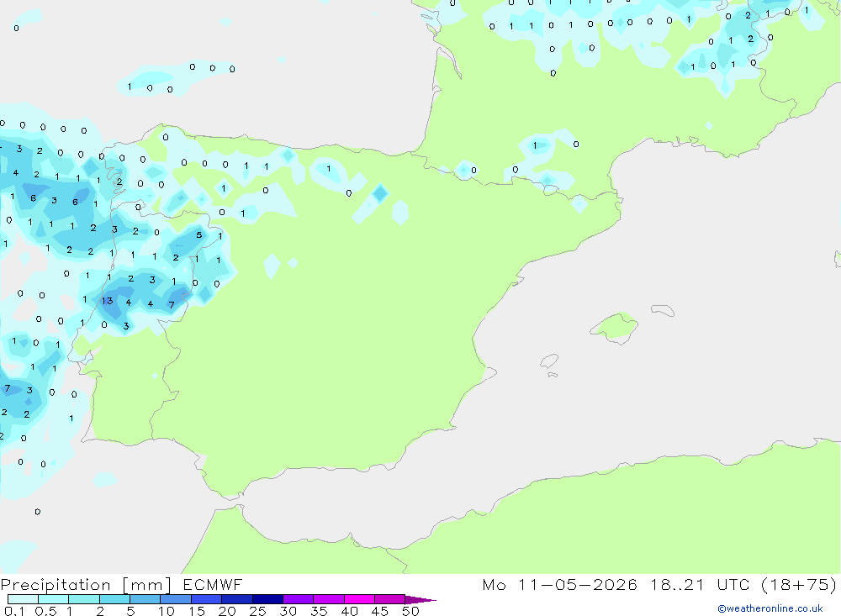The image size is (841, 616).
Task: Pick the 15–20 mm blue legend swatch
Action: 207,599
